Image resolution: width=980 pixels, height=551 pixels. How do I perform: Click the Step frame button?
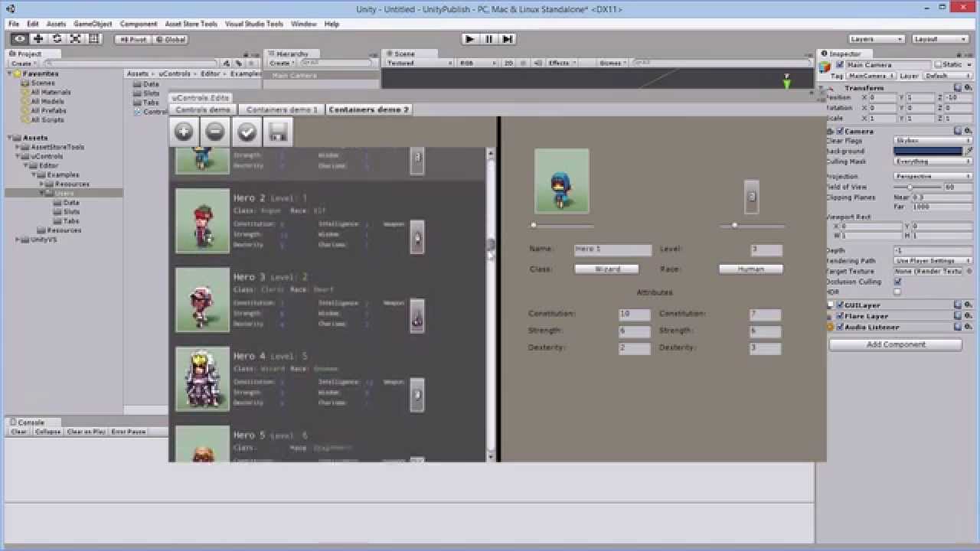(507, 39)
